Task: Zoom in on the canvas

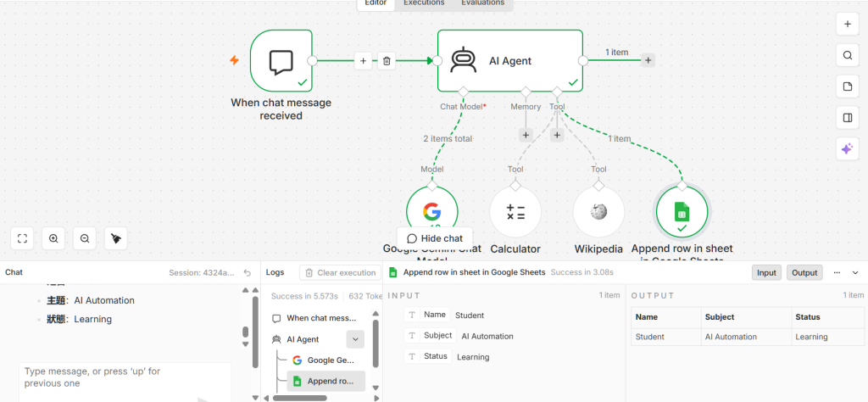Action: [53, 238]
